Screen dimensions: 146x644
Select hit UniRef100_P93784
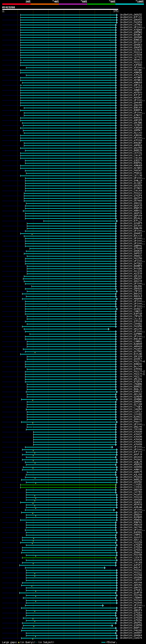tap(131, 575)
